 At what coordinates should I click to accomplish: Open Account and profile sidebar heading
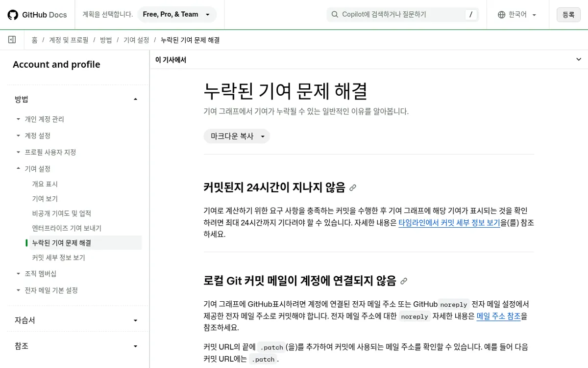56,64
